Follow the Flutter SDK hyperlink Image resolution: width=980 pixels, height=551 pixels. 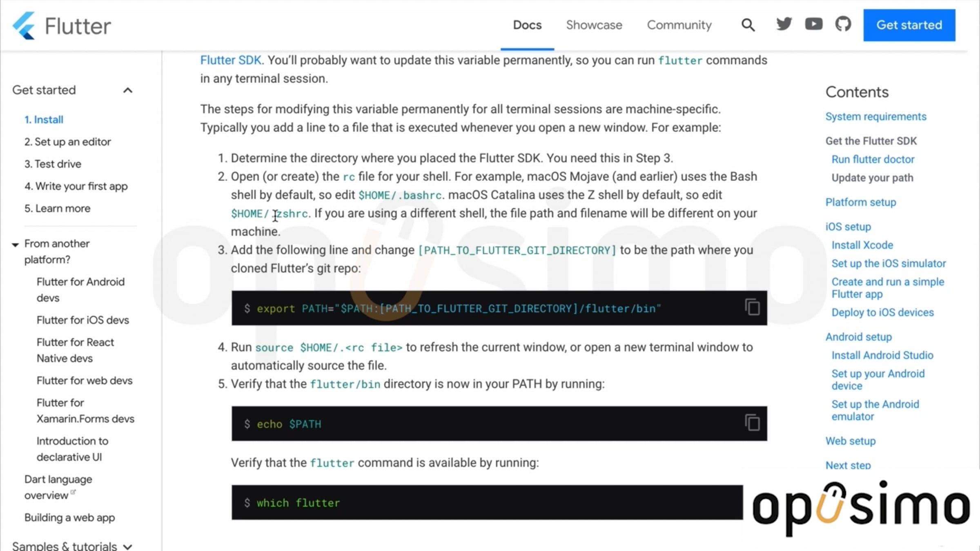click(x=231, y=60)
